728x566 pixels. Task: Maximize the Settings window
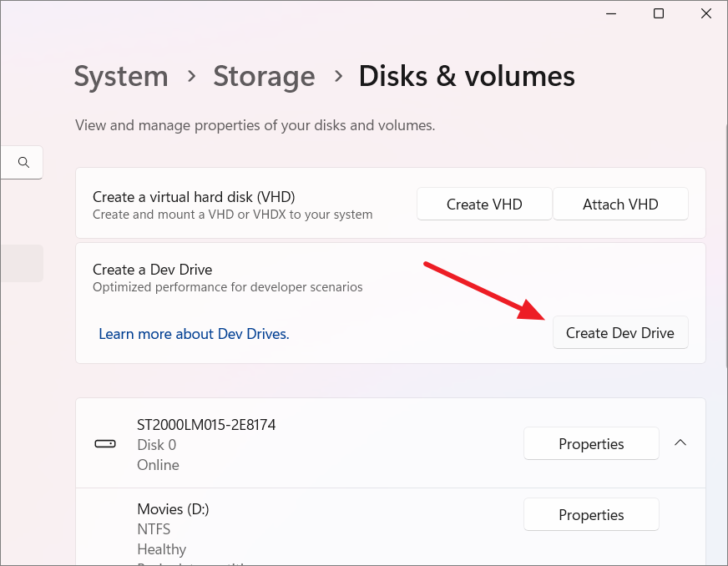658,13
